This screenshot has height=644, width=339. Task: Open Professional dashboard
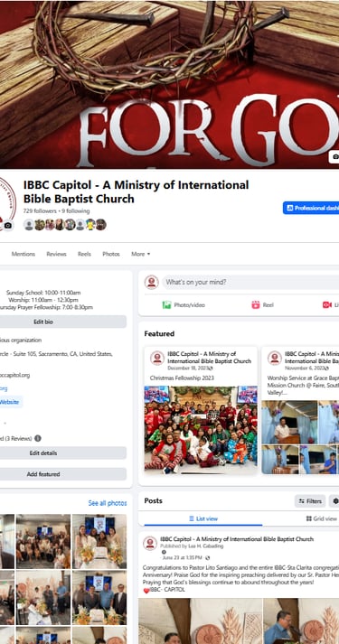pos(311,208)
